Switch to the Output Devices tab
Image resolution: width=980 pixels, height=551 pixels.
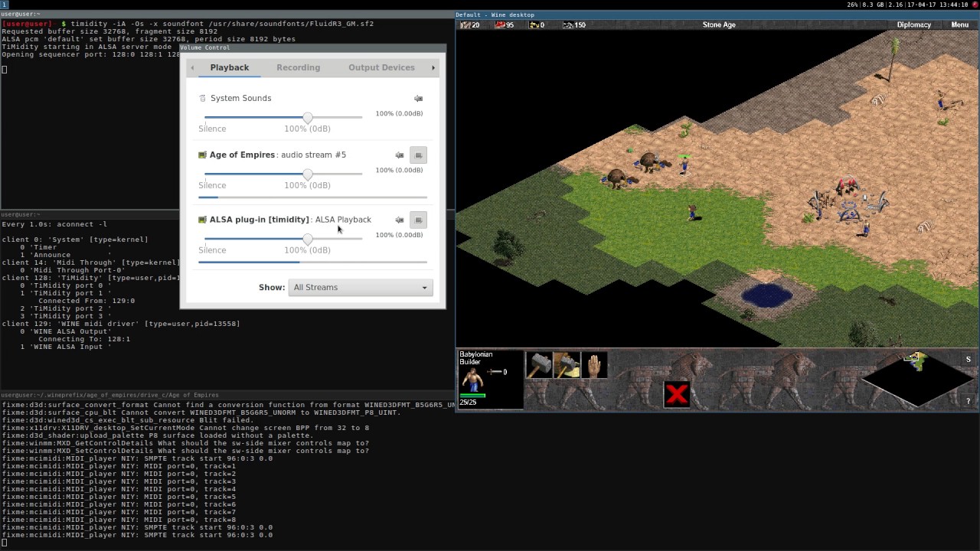tap(381, 67)
